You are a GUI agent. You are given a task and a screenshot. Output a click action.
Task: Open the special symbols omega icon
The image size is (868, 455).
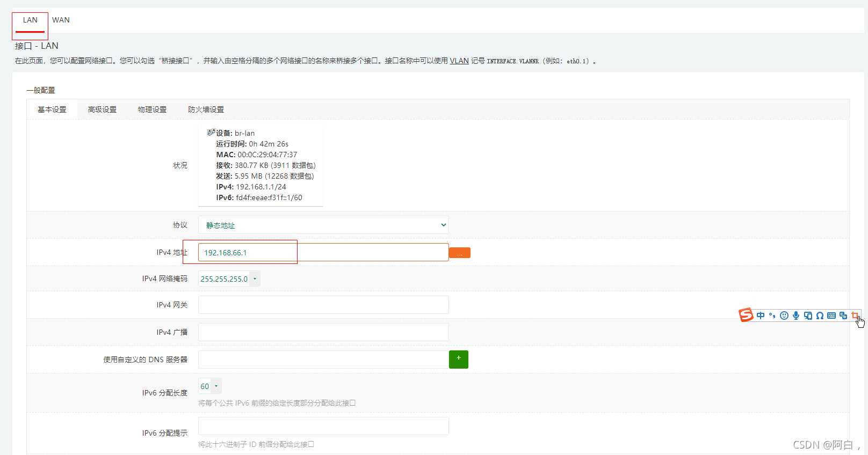click(820, 315)
